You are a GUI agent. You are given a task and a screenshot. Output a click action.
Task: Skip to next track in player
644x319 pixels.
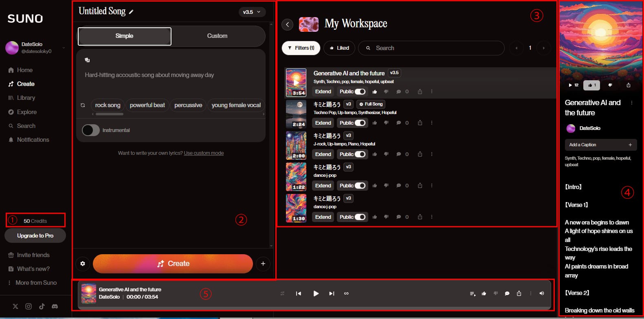point(332,293)
